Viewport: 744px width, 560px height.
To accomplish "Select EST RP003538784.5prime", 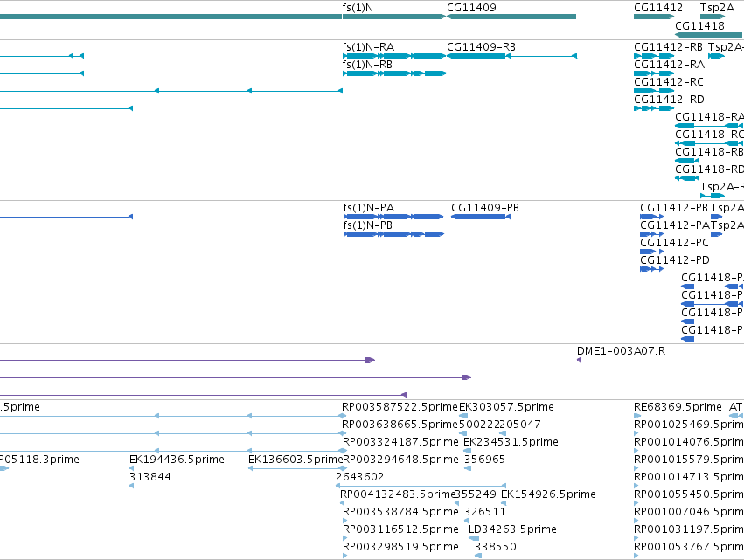I will [400, 512].
